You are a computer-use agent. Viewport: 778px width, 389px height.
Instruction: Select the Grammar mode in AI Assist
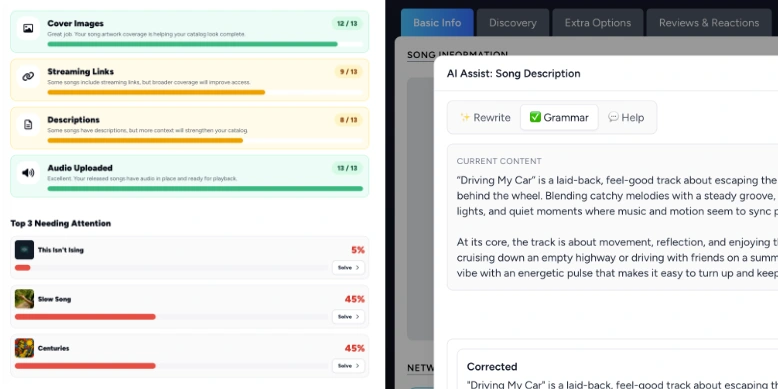[x=559, y=118]
